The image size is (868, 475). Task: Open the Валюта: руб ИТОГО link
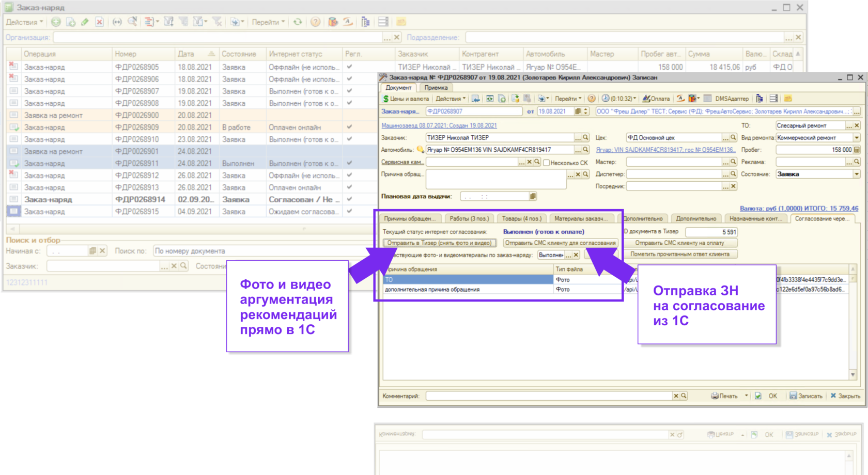(799, 209)
